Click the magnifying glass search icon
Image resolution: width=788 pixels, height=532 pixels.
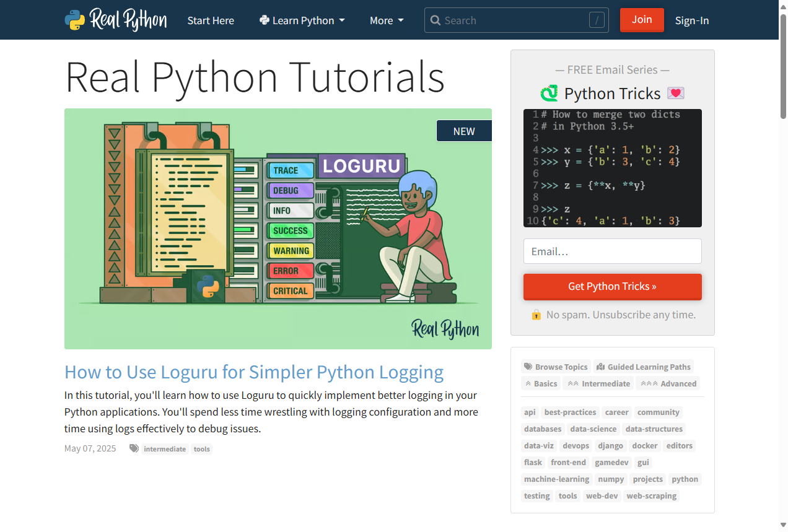436,20
